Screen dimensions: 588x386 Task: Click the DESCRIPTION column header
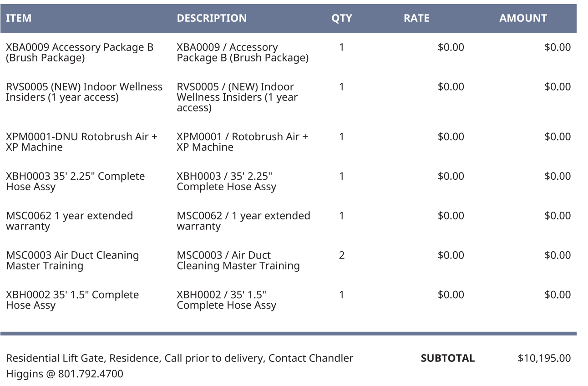pos(212,18)
